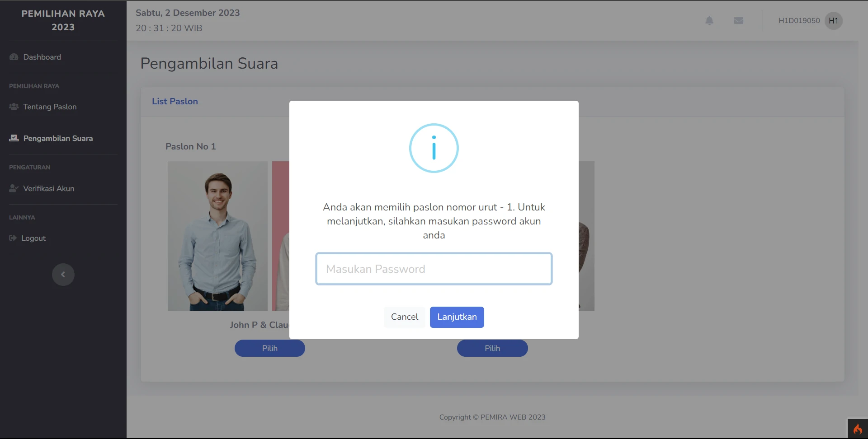Open the messages envelope icon
Viewport: 868px width, 439px height.
point(739,21)
